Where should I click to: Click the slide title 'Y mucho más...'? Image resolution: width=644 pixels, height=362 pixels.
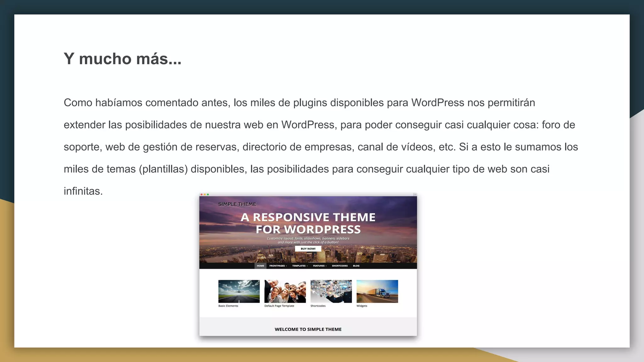click(123, 59)
